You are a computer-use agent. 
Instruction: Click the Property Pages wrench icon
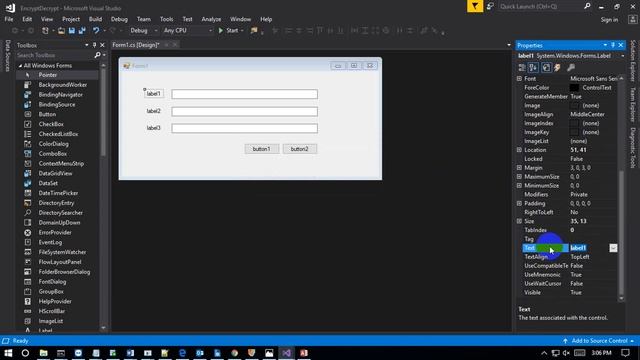pyautogui.click(x=571, y=68)
